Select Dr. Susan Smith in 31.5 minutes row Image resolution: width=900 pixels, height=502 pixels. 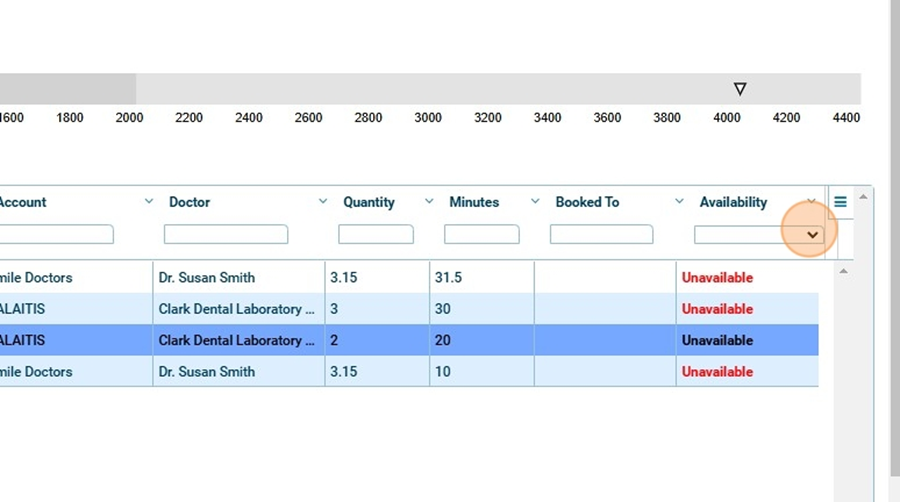coord(207,278)
